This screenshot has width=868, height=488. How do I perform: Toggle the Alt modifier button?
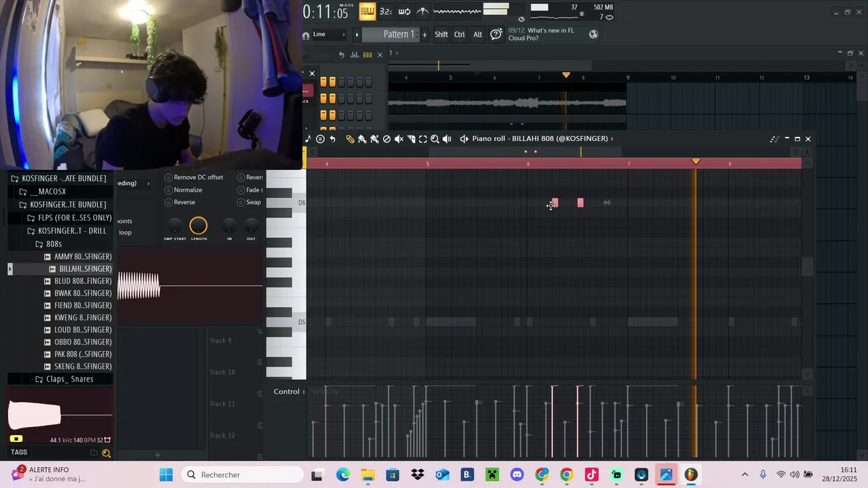(x=477, y=35)
